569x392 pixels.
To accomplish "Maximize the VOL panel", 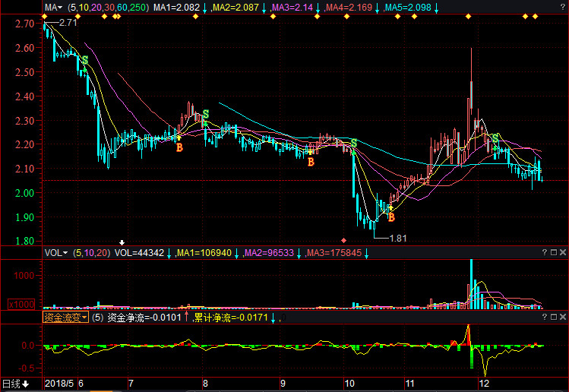I will click(x=554, y=252).
